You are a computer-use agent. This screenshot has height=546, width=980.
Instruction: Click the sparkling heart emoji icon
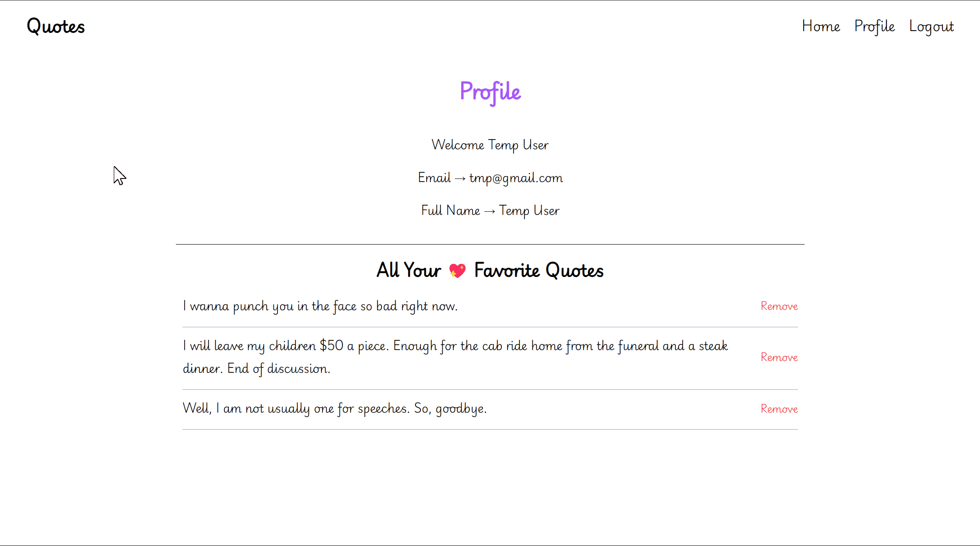[457, 271]
